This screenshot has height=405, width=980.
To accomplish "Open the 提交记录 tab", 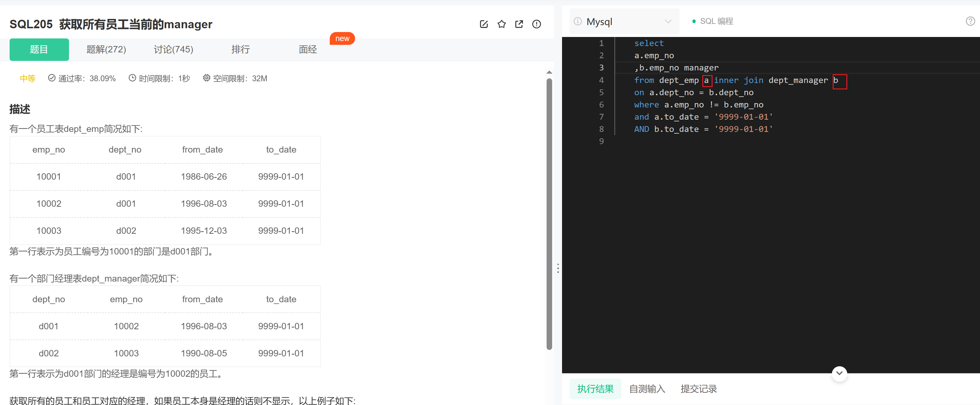I will click(x=699, y=389).
